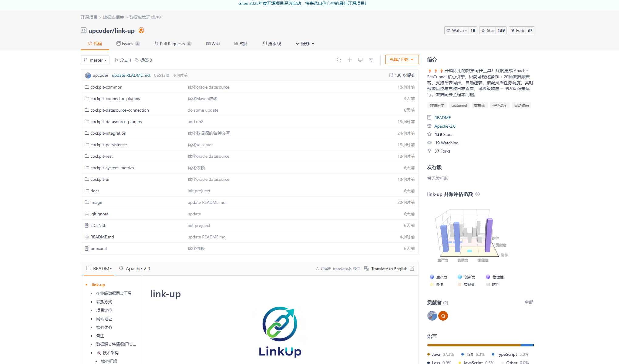The image size is (619, 364).
Task: Open the 服务 dropdown menu
Action: click(304, 43)
